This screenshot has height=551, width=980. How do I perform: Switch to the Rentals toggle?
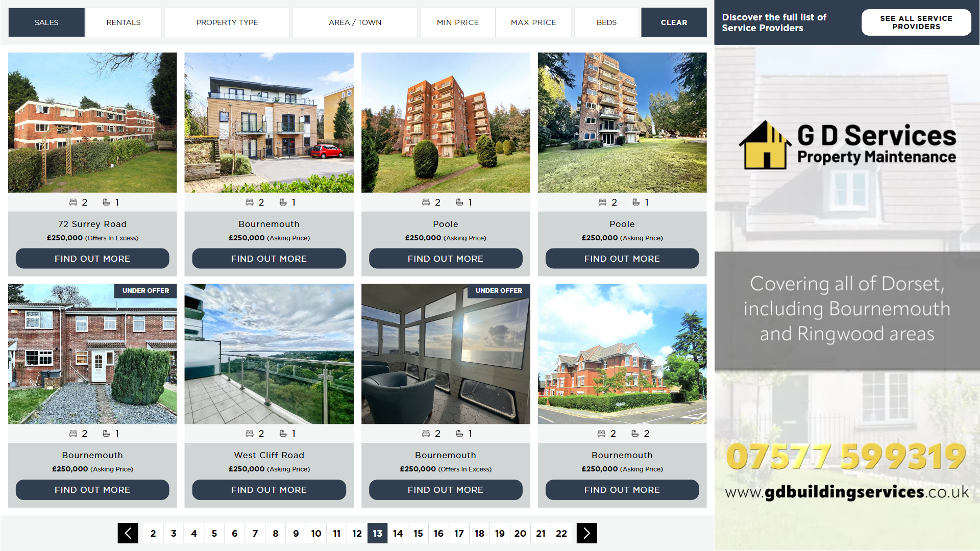pyautogui.click(x=123, y=22)
